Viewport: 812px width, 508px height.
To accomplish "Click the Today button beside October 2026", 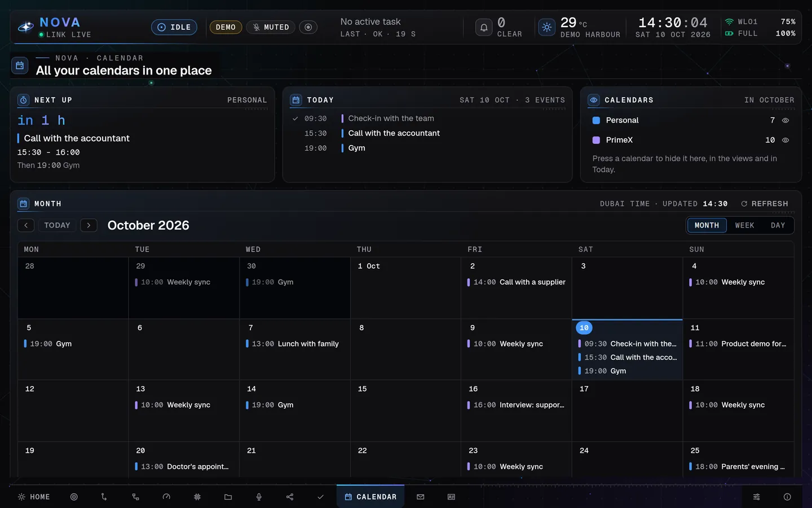I will pos(58,225).
